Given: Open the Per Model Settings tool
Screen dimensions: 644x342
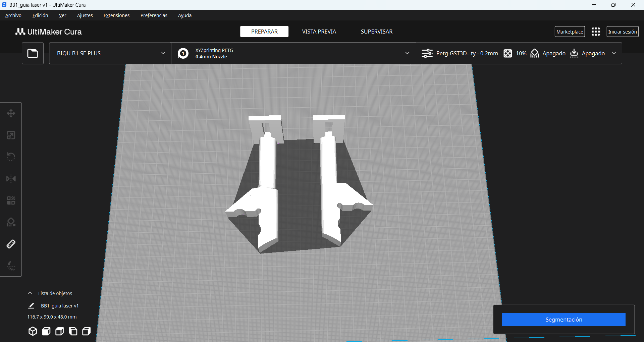Looking at the screenshot, I should [11, 201].
